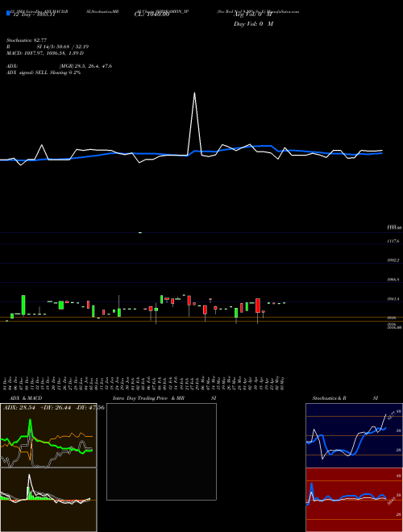Image resolution: width=403 pixels, height=532 pixels.
Task: Select the 'CL: 1040.00' closing price text
Action: (x=152, y=15)
